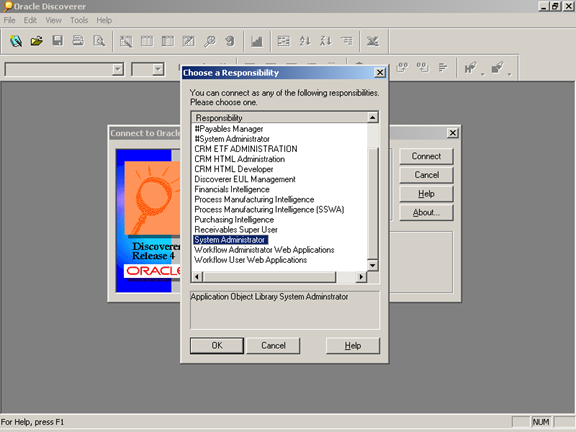Click the Sort Descending Z-A icon
The image size is (576, 432).
pos(325,41)
